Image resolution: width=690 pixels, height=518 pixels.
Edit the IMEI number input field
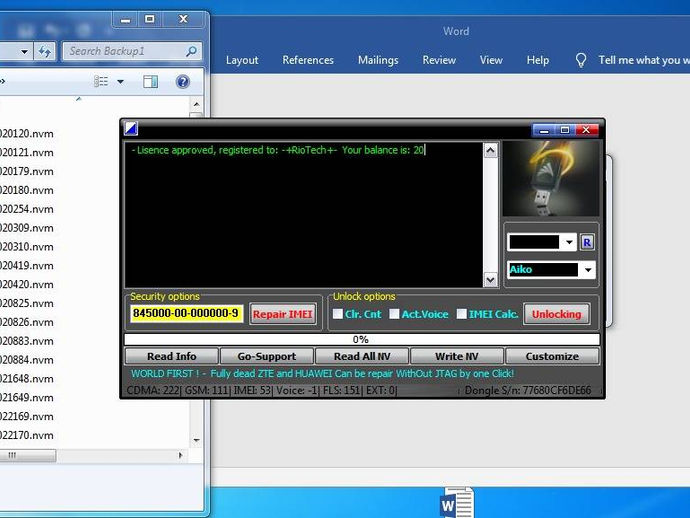click(187, 313)
